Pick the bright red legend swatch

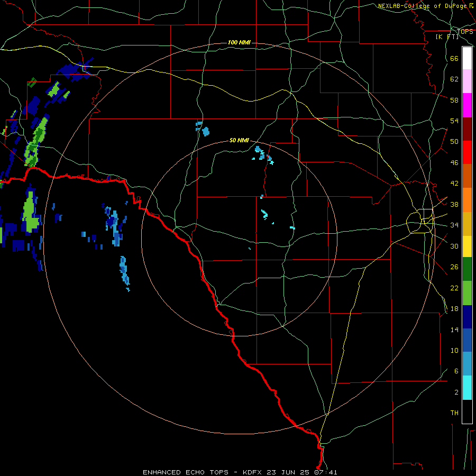467,152
